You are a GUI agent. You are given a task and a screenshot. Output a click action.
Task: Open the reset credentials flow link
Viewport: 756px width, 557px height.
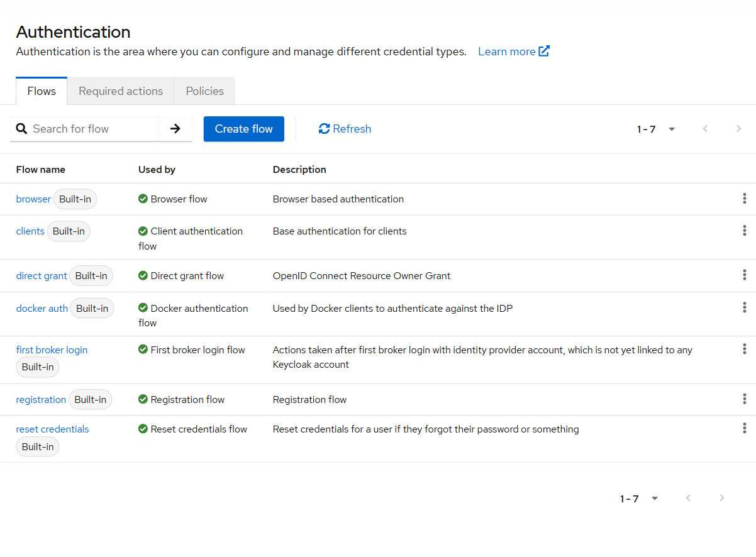coord(53,429)
